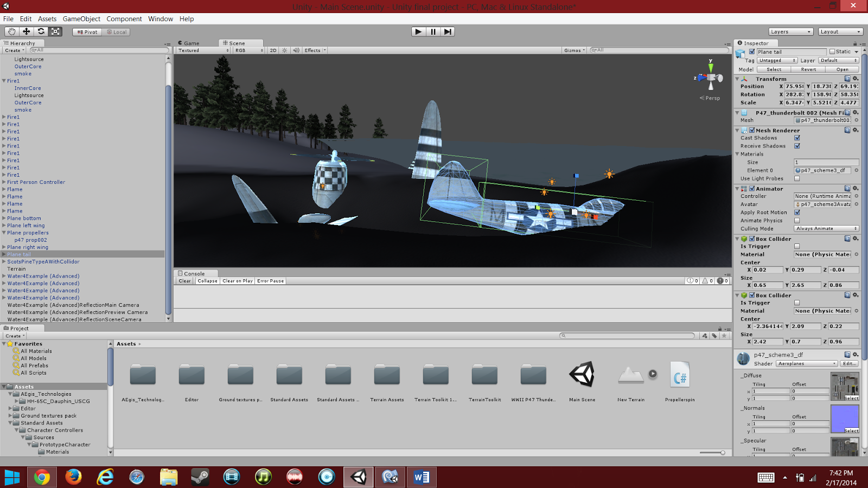
Task: Open the Gizmos dropdown in Scene view
Action: 575,50
